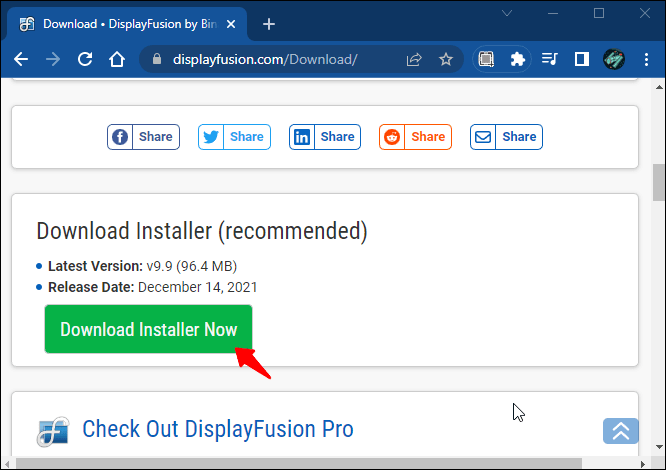
Task: Click the scrollbar down arrow
Action: tap(659, 447)
